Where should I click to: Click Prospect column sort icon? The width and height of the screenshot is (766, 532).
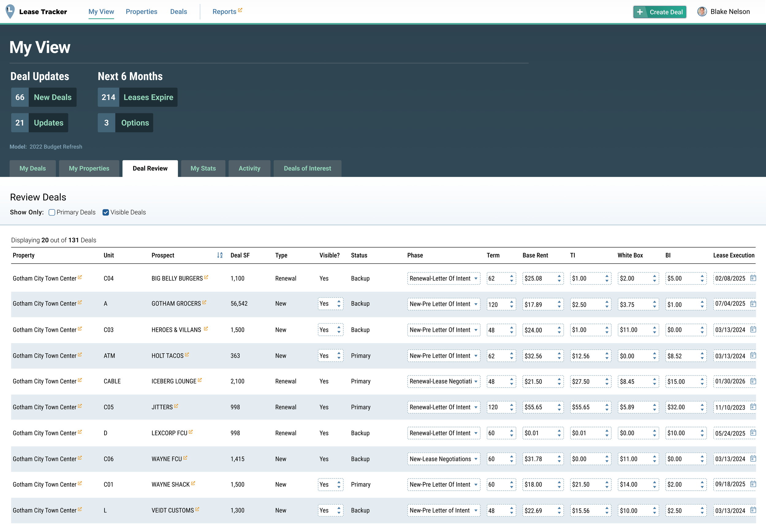click(x=219, y=255)
